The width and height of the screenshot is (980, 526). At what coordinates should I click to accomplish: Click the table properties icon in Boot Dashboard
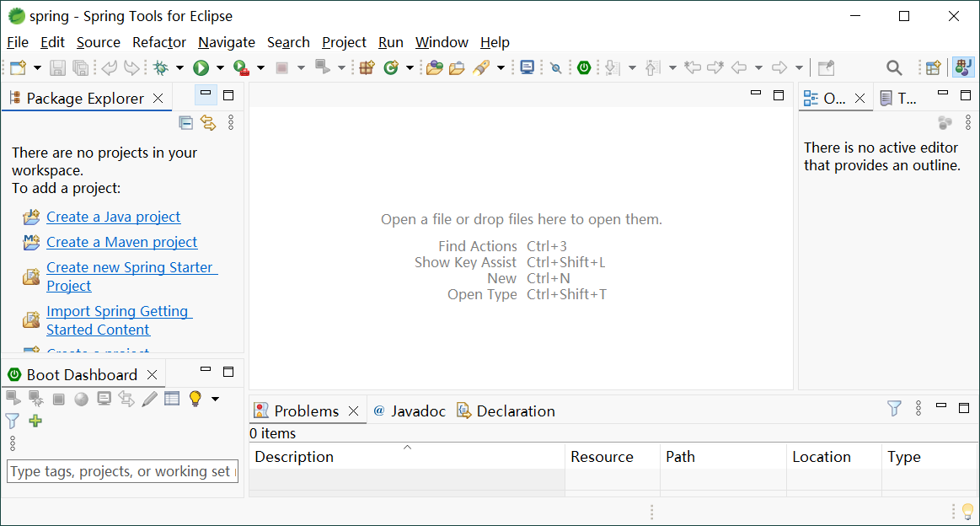(172, 399)
